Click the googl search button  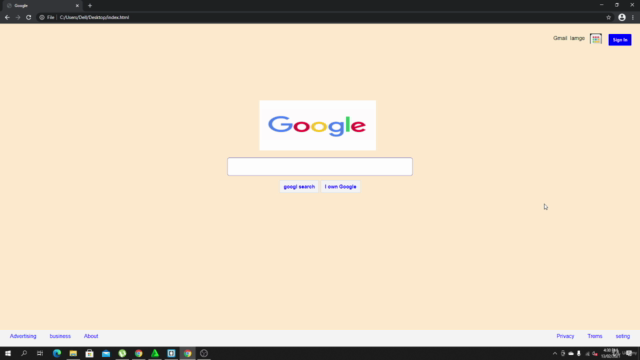tap(299, 187)
